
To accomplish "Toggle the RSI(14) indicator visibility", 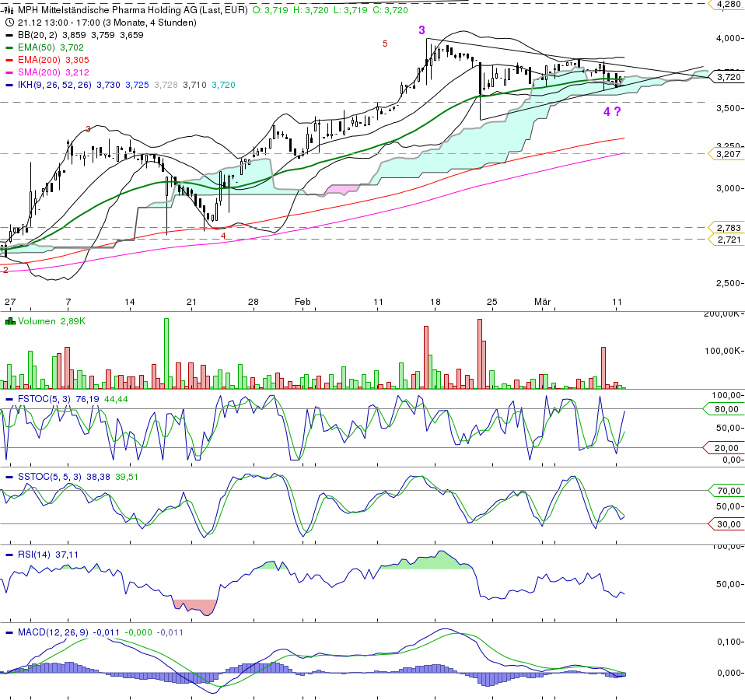I will (x=9, y=554).
